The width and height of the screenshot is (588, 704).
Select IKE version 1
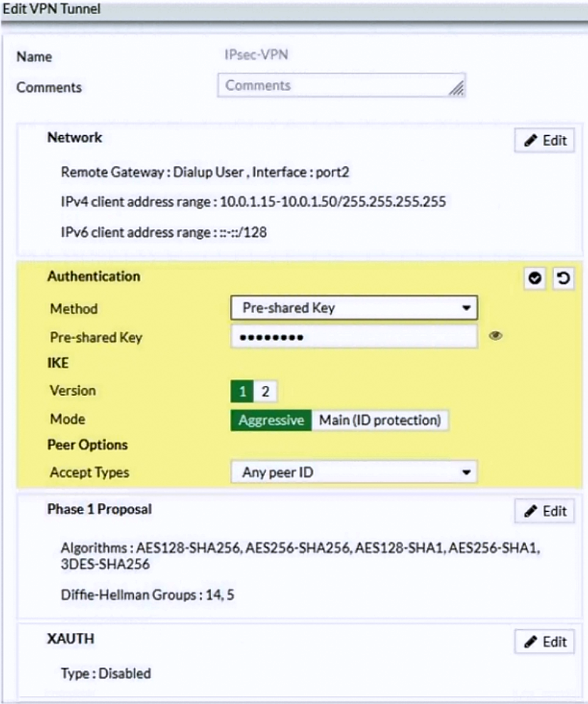242,391
